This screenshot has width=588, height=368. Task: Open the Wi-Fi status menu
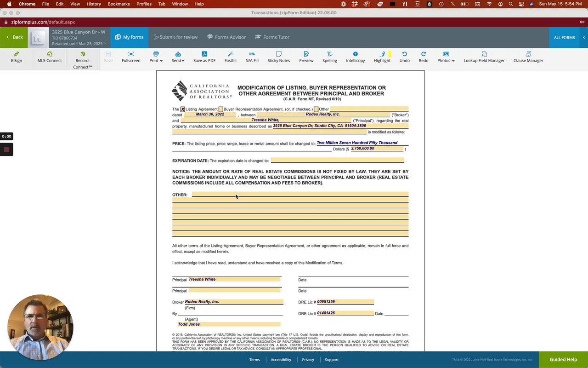489,4
